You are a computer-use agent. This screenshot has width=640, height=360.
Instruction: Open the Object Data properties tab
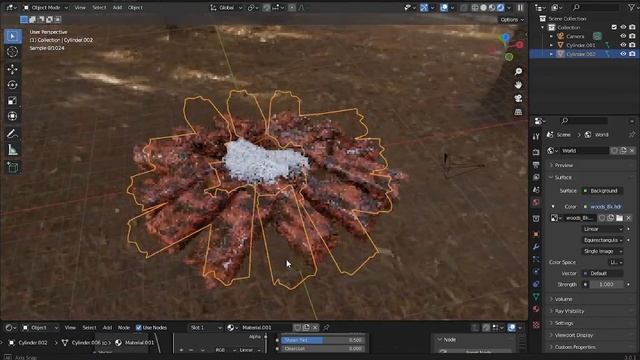point(536,297)
